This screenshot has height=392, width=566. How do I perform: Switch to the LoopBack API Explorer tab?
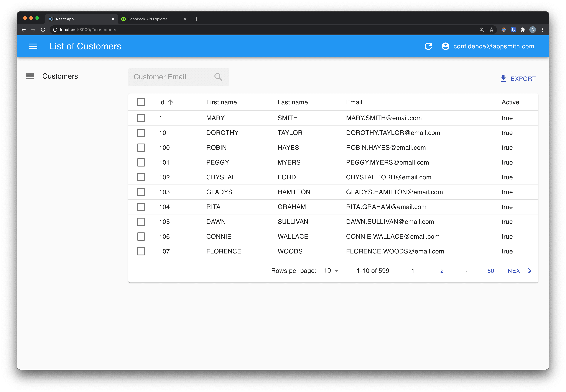[x=147, y=19]
